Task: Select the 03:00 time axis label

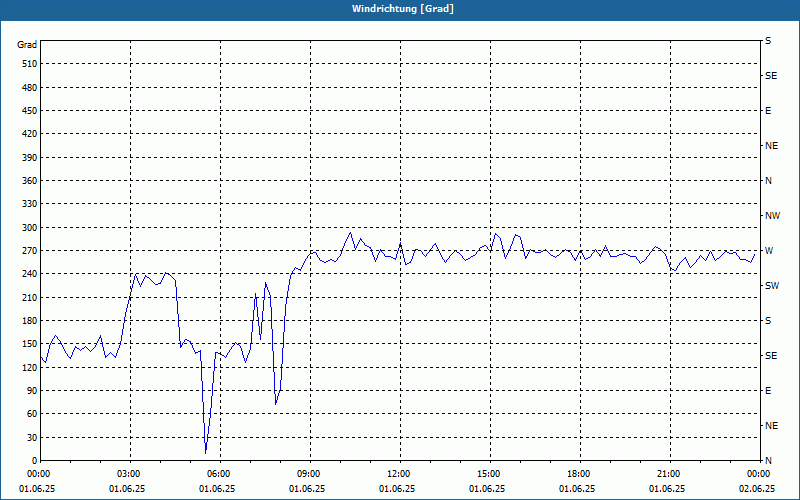Action: tap(130, 474)
